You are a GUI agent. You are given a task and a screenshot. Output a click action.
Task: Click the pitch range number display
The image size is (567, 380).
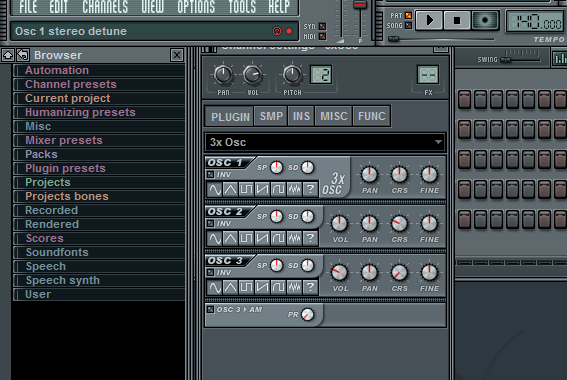320,74
